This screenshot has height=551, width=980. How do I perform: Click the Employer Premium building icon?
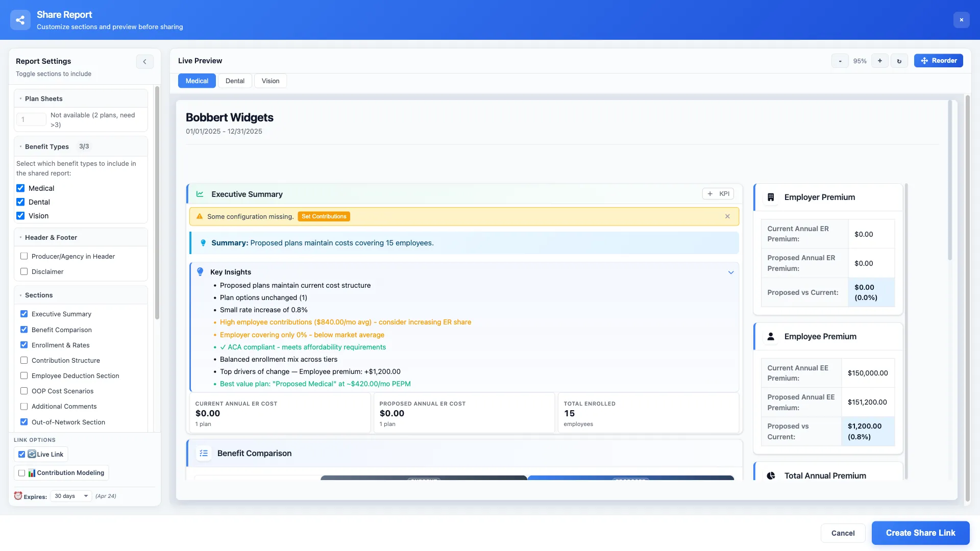tap(771, 197)
